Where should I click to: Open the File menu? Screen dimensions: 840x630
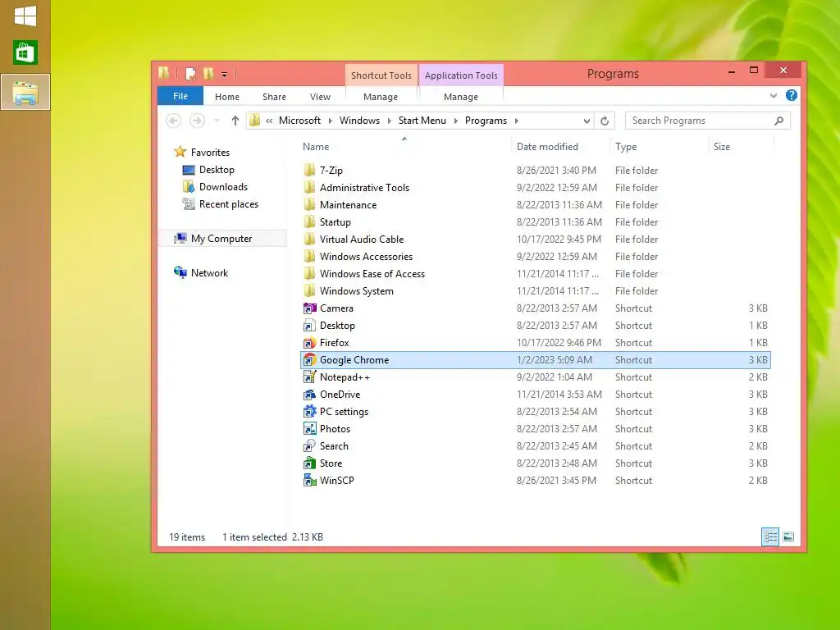(180, 96)
